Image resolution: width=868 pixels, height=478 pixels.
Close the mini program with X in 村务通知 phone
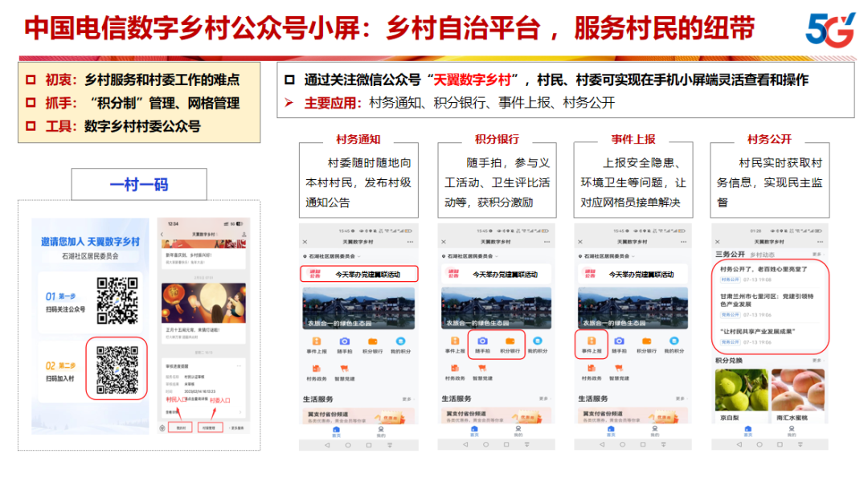(305, 241)
